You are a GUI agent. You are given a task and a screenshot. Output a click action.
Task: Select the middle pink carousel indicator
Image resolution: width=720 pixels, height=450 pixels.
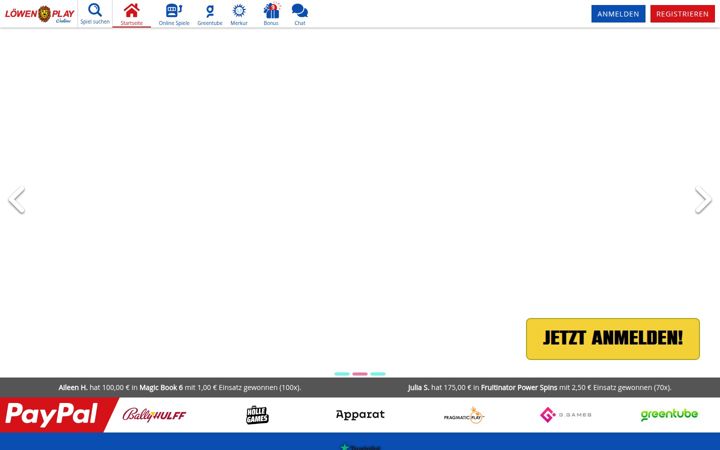[360, 374]
